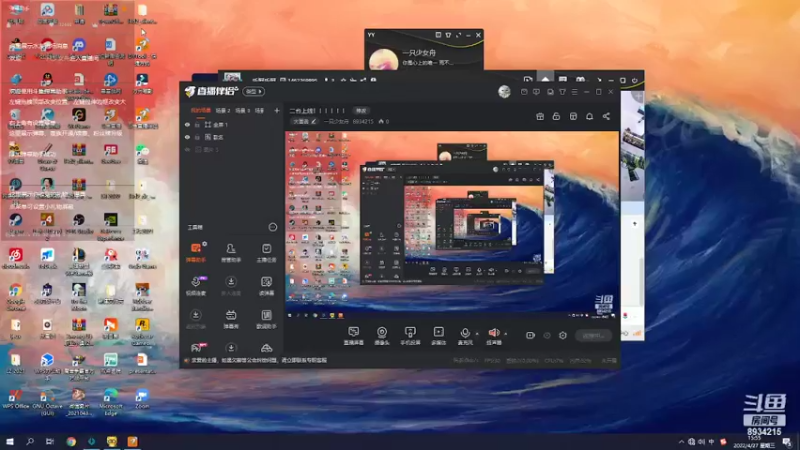Add a camera source with 摄像头 icon
This screenshot has width=800, height=450.
(382, 336)
